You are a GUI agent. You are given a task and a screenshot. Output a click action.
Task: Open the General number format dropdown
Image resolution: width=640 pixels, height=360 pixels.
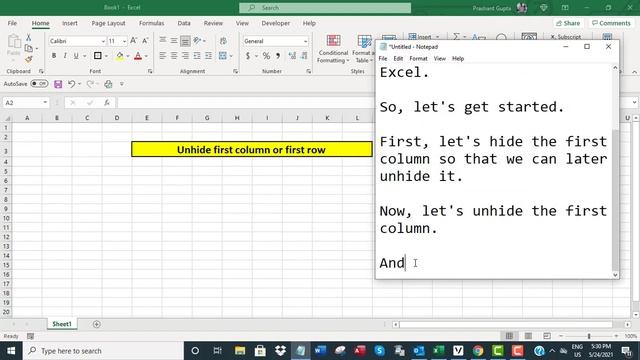point(305,41)
